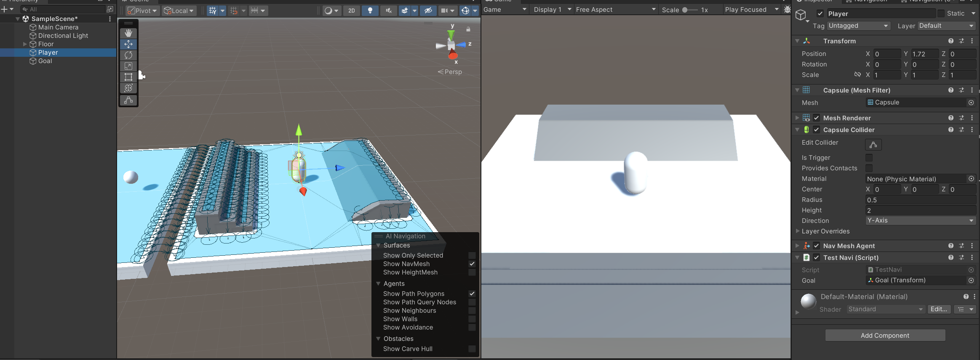Toggle Test Navi script enabled checkbox
The image size is (980, 360).
coord(816,257)
